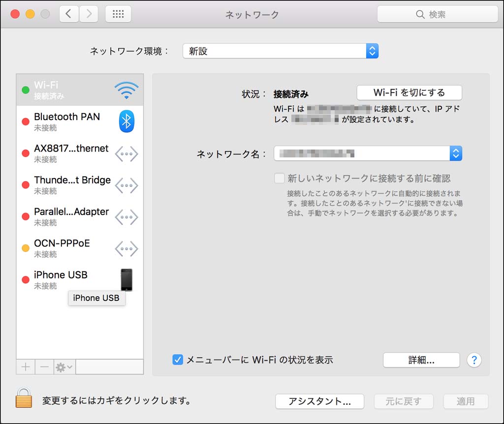The image size is (504, 424).
Task: Click the red close window button
Action: coord(15,14)
